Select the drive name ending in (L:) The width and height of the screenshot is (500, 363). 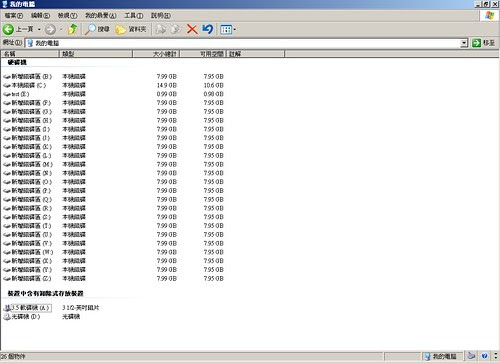[x=31, y=156]
